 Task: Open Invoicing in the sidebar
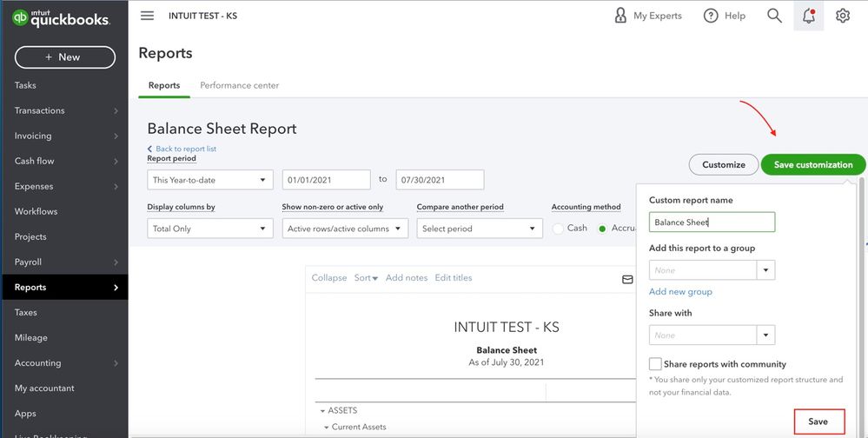pos(33,136)
